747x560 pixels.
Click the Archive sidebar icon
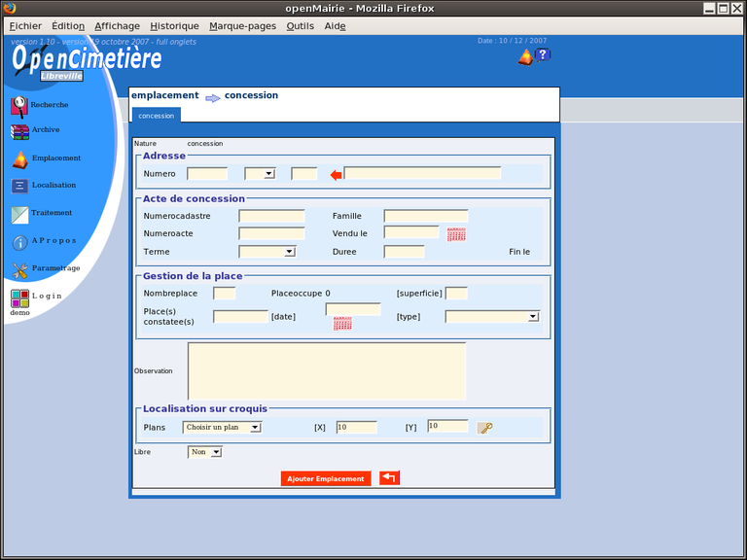click(19, 131)
